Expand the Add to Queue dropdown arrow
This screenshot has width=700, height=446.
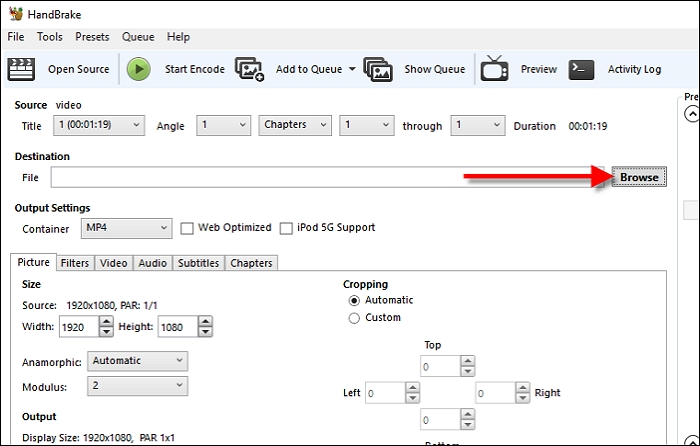pos(352,70)
